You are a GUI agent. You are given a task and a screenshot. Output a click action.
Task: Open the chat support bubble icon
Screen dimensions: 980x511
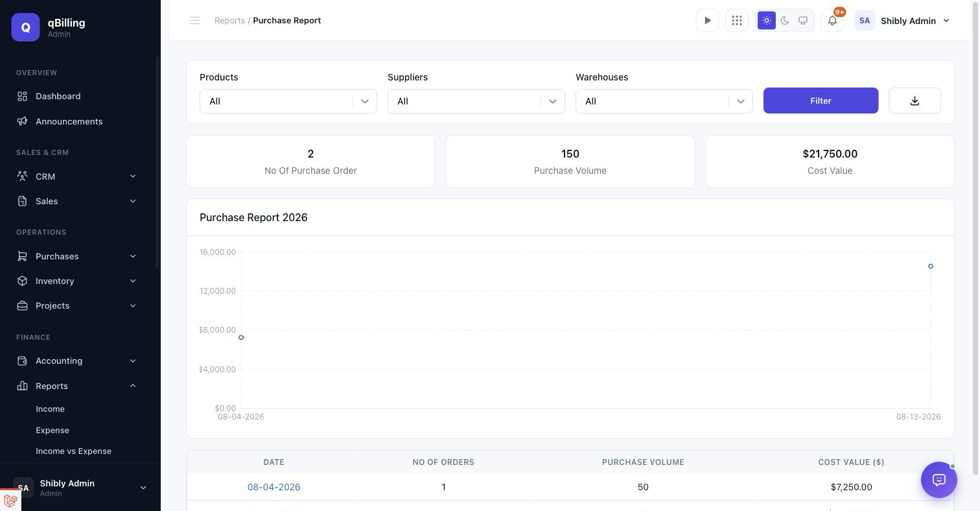pos(939,480)
